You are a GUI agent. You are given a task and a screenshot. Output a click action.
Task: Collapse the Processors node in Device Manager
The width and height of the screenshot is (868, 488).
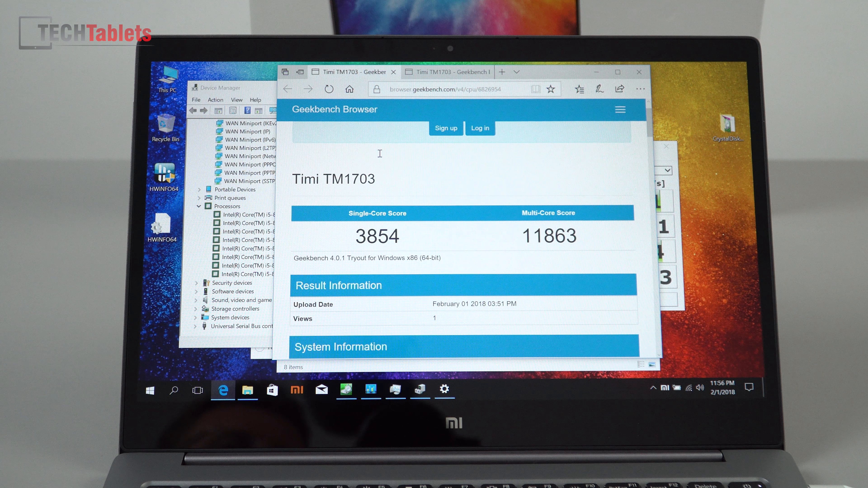point(198,206)
